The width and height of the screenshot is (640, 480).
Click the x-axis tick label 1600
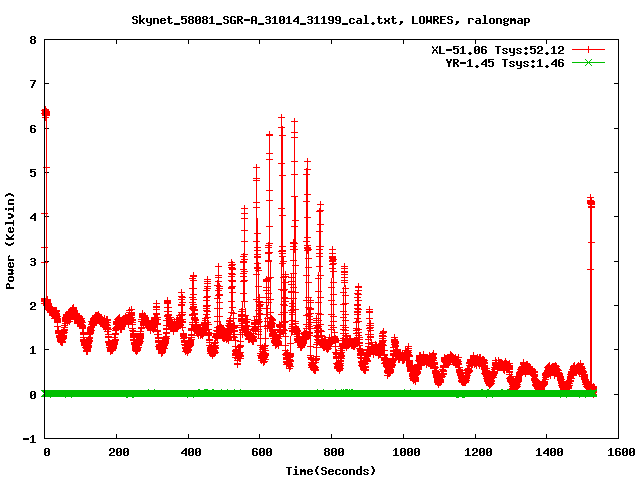tap(621, 452)
